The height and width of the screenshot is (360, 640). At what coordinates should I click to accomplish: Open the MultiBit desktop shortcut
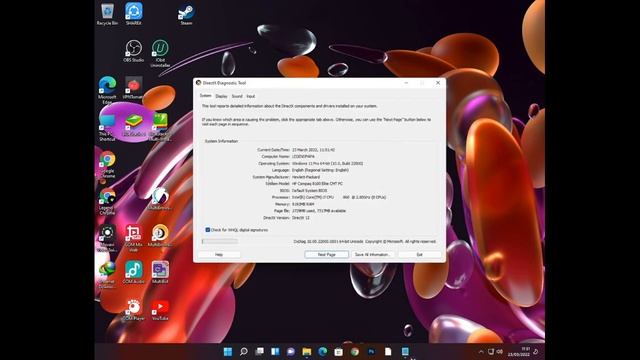point(160,272)
